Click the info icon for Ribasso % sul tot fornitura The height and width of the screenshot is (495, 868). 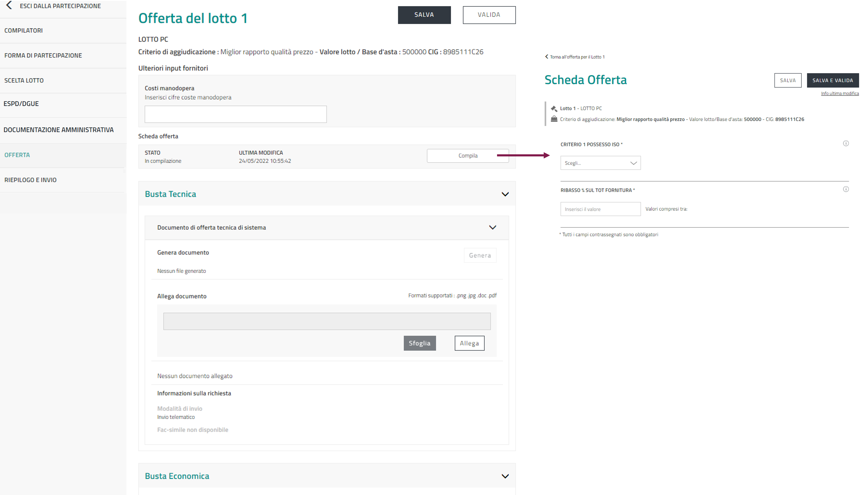[x=846, y=189]
